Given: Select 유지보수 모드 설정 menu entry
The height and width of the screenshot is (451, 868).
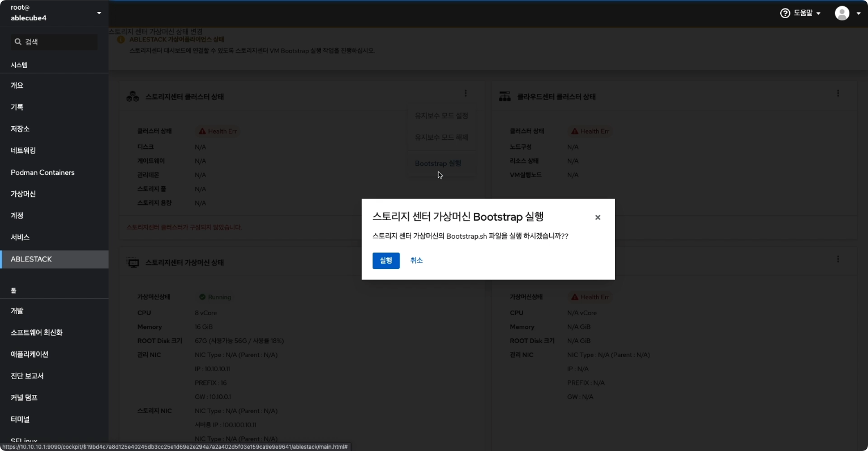Looking at the screenshot, I should (442, 115).
